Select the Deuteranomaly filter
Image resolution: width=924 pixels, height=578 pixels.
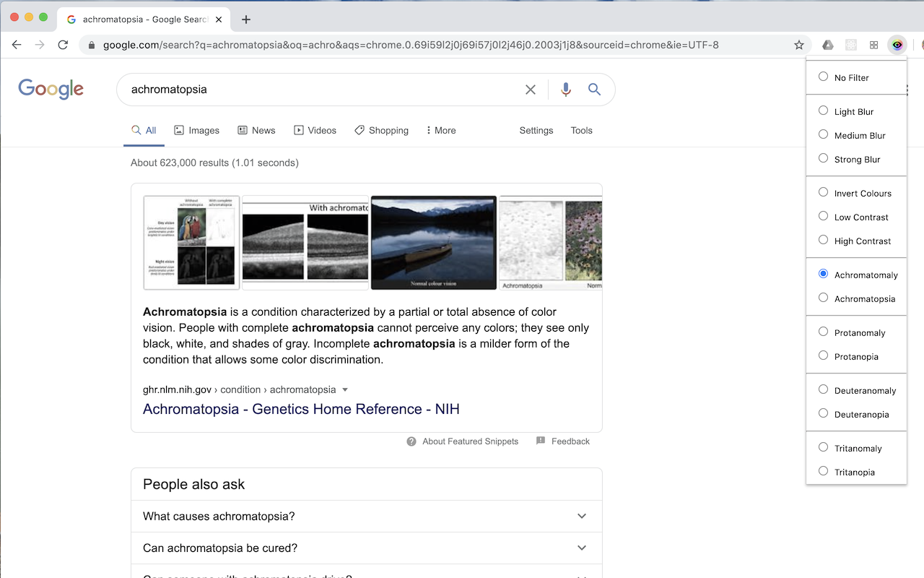point(823,389)
